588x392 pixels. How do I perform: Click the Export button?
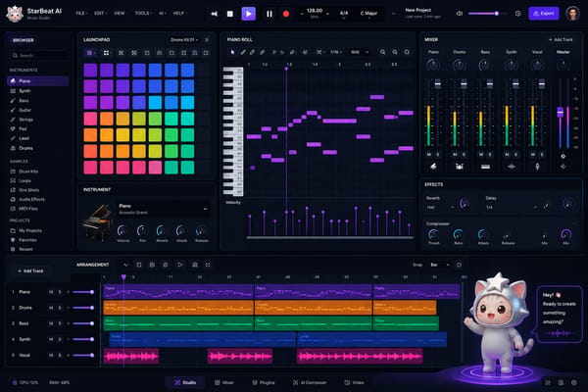click(x=543, y=14)
